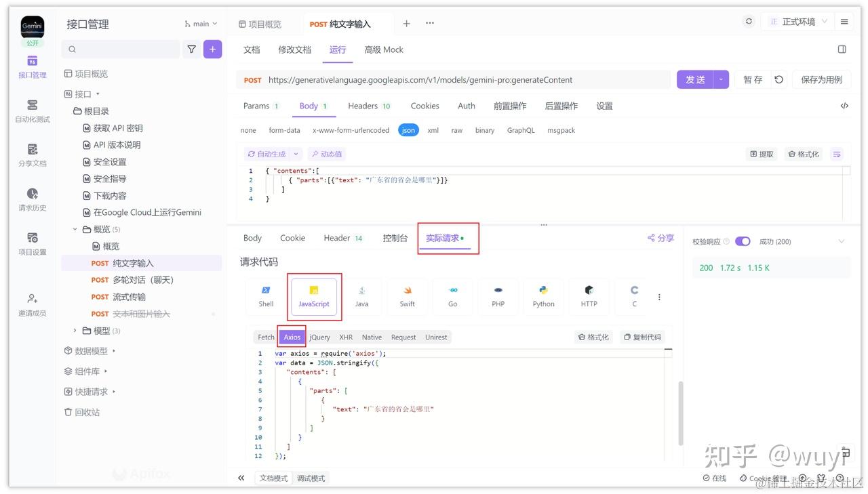
Task: Open the main branch dropdown
Action: pyautogui.click(x=199, y=22)
